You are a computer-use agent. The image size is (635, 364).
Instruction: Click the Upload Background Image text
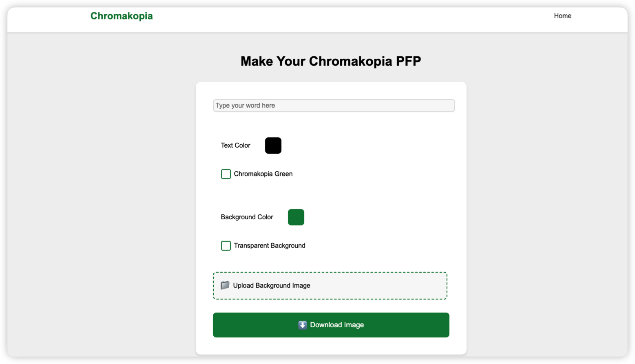click(272, 286)
